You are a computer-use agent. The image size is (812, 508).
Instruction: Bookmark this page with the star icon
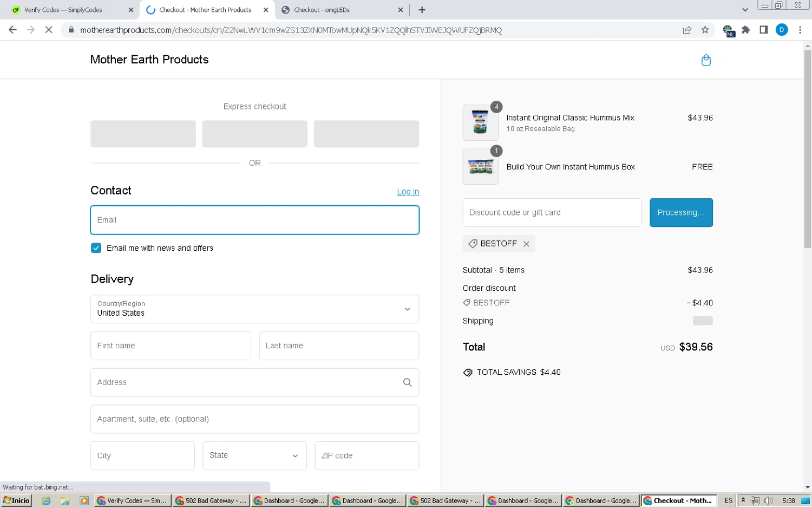click(705, 30)
